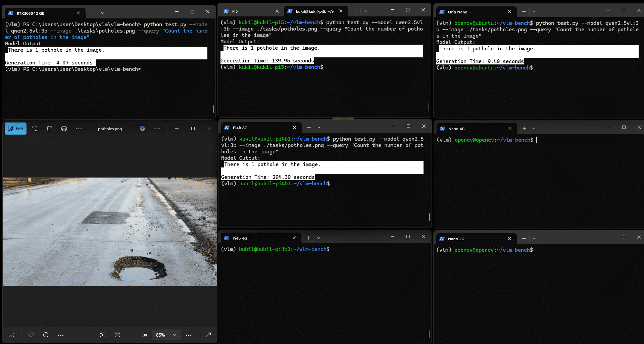Select the Pi4b 4G tab
This screenshot has height=344, width=644.
click(260, 238)
